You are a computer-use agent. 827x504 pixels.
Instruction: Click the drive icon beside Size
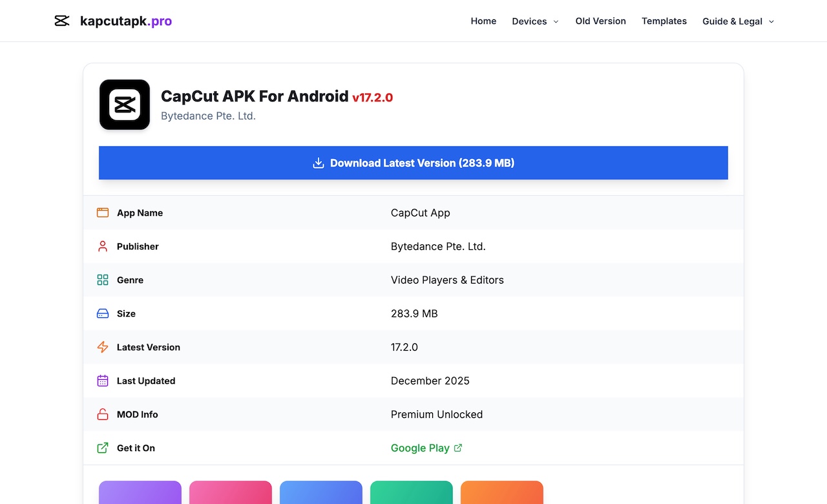click(103, 313)
